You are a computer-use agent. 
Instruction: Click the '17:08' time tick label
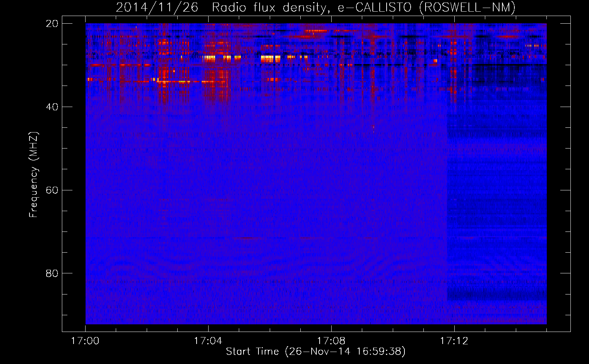[331, 341]
